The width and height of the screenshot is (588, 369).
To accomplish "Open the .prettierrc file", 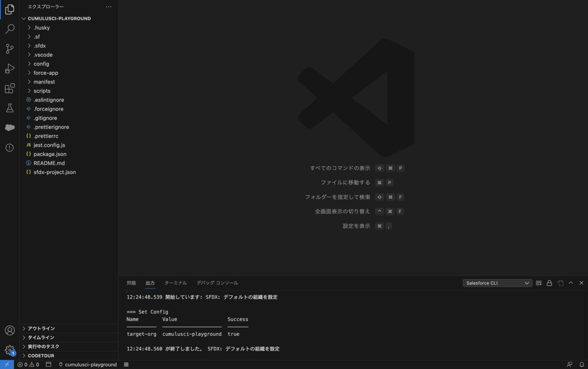I will pos(46,136).
